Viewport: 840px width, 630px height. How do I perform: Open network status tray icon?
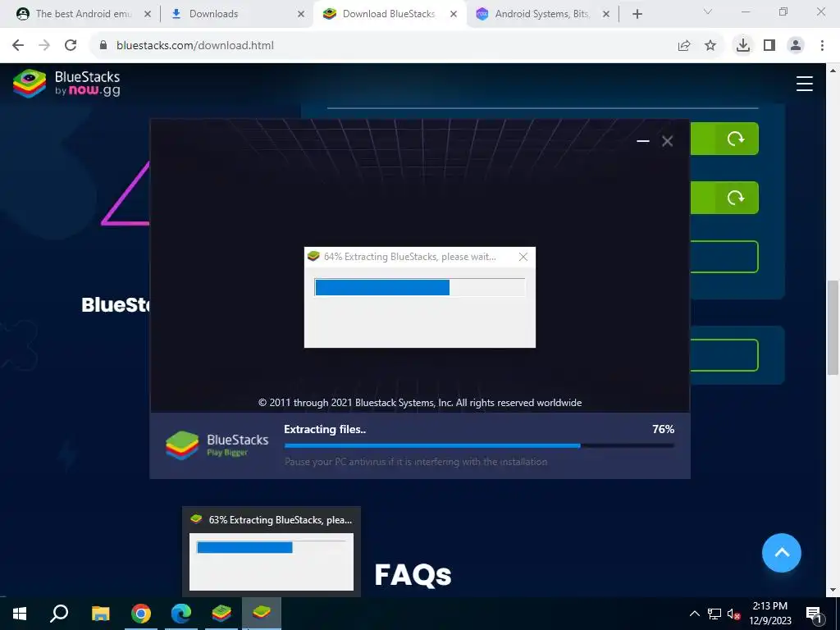point(714,614)
